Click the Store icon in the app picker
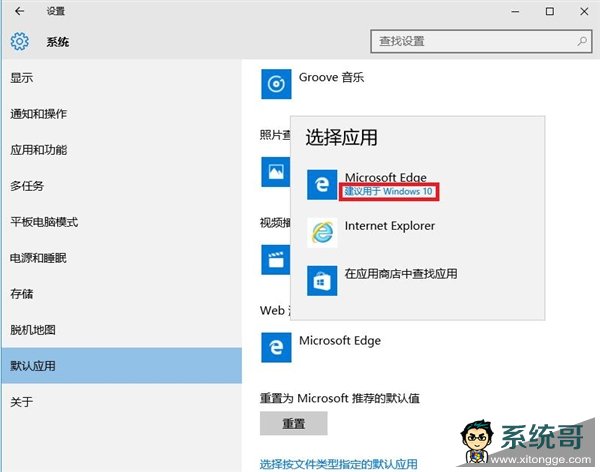The width and height of the screenshot is (600, 472). pyautogui.click(x=322, y=281)
